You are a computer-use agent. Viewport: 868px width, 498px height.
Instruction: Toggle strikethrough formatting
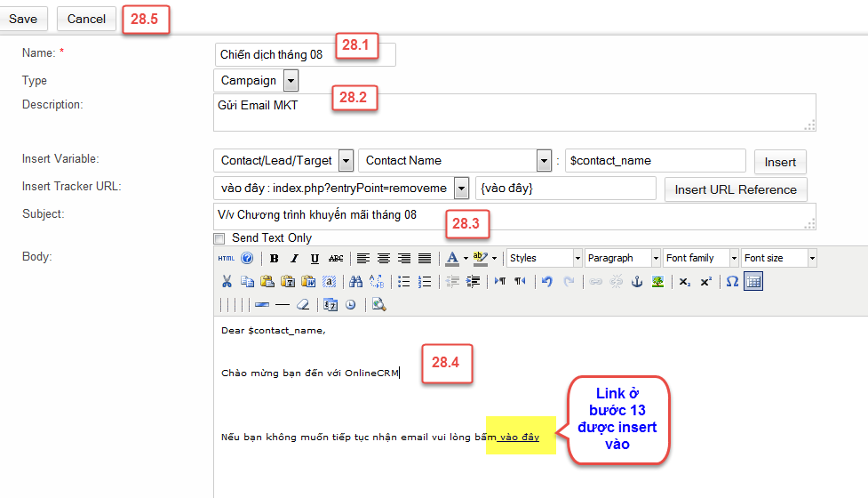click(336, 258)
